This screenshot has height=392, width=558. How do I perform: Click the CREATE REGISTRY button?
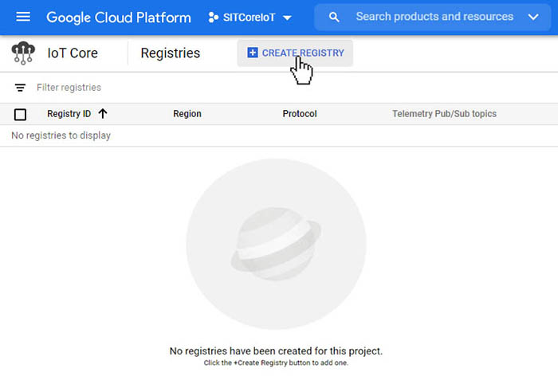[x=295, y=53]
